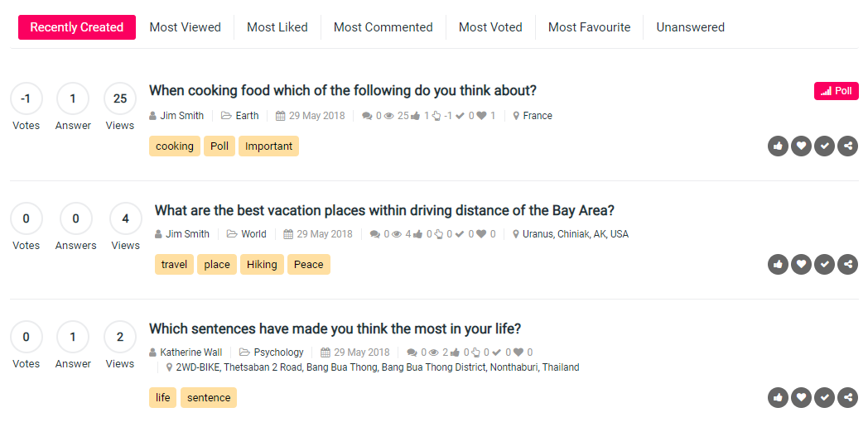868x422 pixels.
Task: Show the Unanswered questions tab
Action: coord(690,27)
